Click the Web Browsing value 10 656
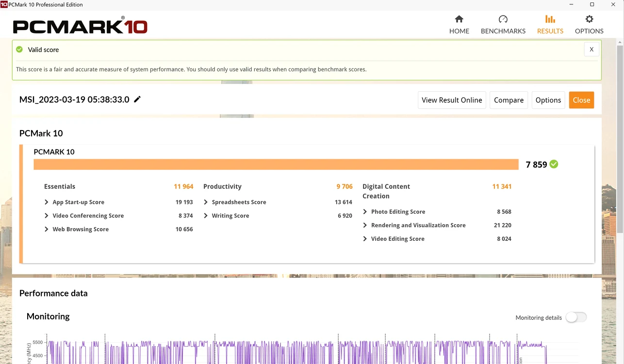The width and height of the screenshot is (624, 364). (184, 229)
